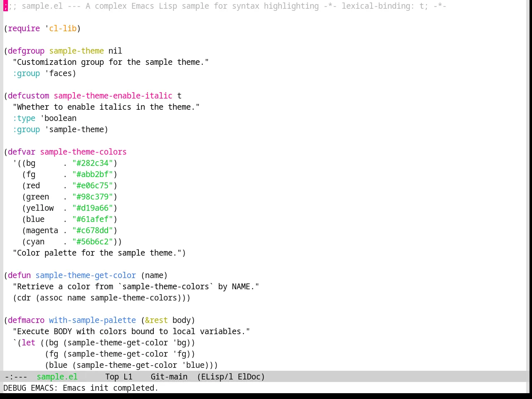This screenshot has height=399, width=532.
Task: Click the 'defvar' keyword
Action: click(x=22, y=152)
